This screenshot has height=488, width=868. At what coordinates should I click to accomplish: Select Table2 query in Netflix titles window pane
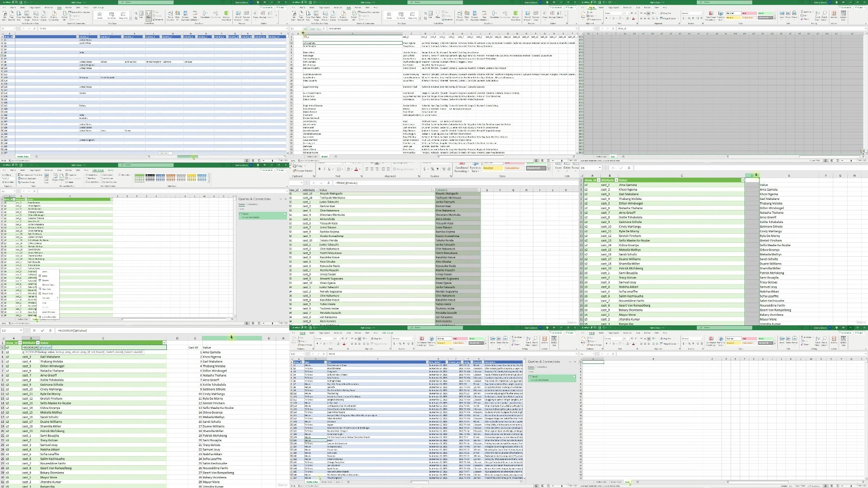pos(553,378)
